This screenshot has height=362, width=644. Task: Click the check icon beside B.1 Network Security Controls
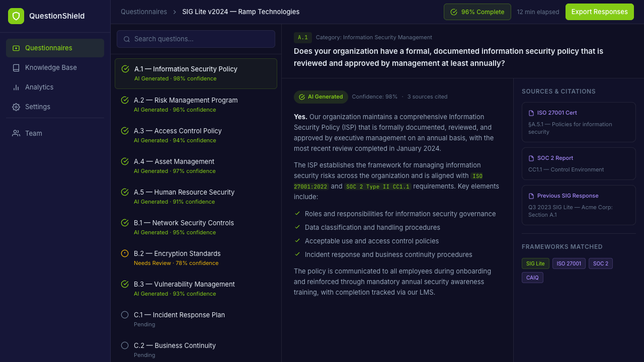(x=125, y=223)
